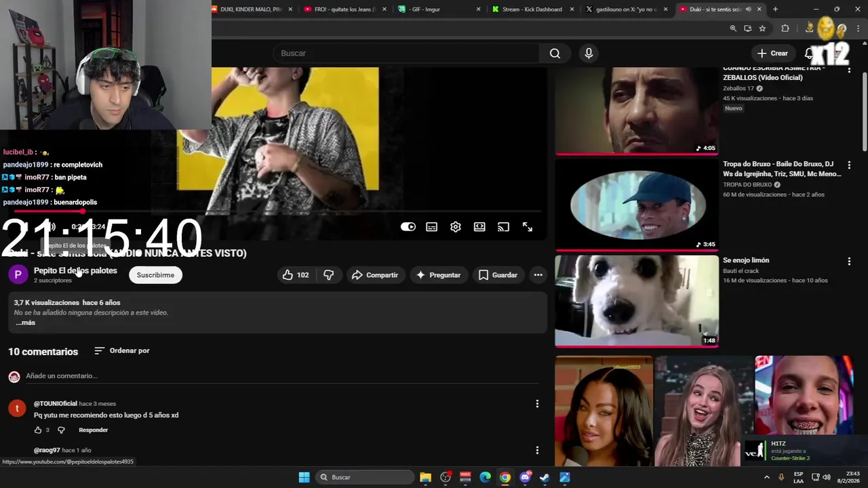This screenshot has width=868, height=488.
Task: Switch to DUKI, KINDER MALO tab
Action: (252, 9)
